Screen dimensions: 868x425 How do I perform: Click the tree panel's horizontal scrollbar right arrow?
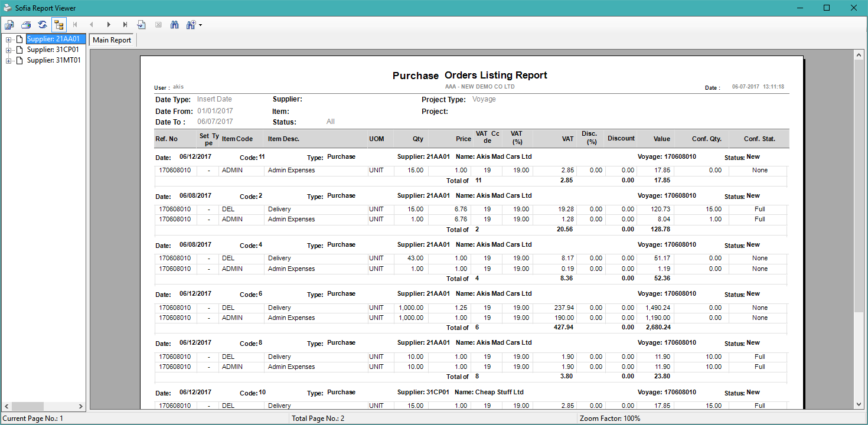81,407
